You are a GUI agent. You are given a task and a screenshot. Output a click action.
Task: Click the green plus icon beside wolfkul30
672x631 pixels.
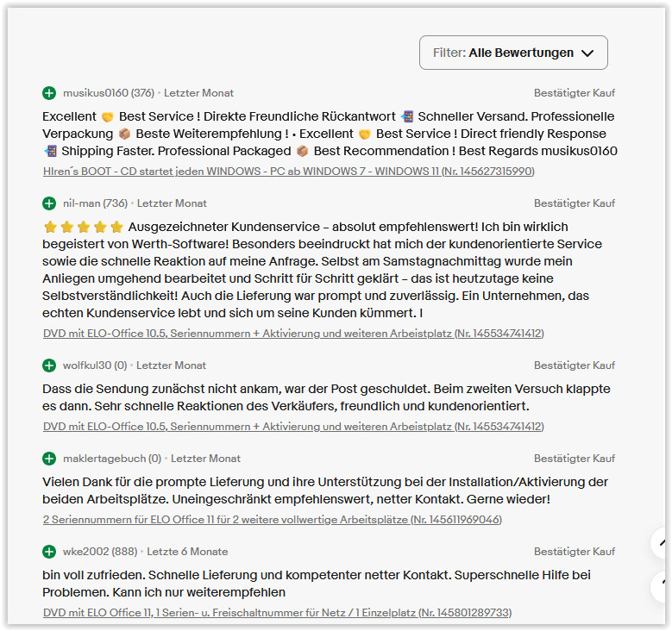pyautogui.click(x=49, y=365)
